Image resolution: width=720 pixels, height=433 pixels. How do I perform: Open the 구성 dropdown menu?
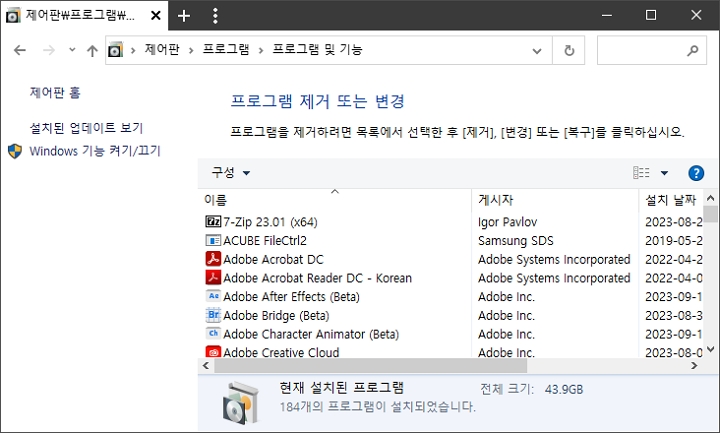(x=231, y=173)
